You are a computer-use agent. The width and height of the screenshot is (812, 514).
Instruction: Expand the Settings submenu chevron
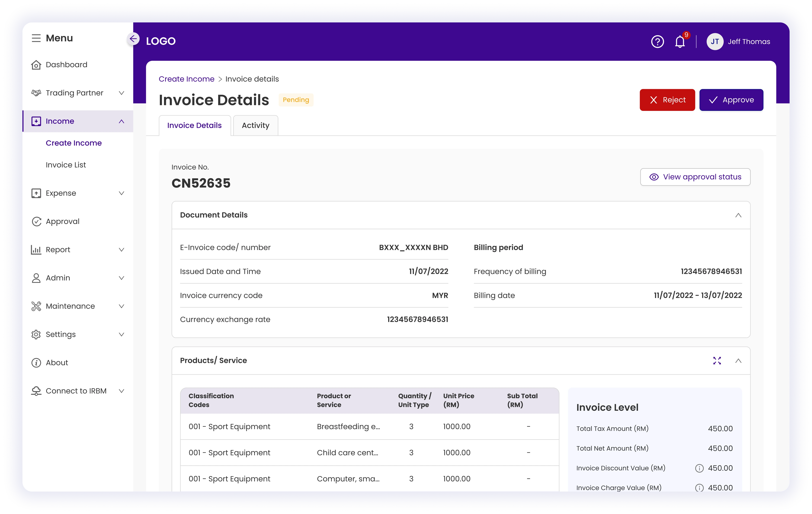point(121,334)
